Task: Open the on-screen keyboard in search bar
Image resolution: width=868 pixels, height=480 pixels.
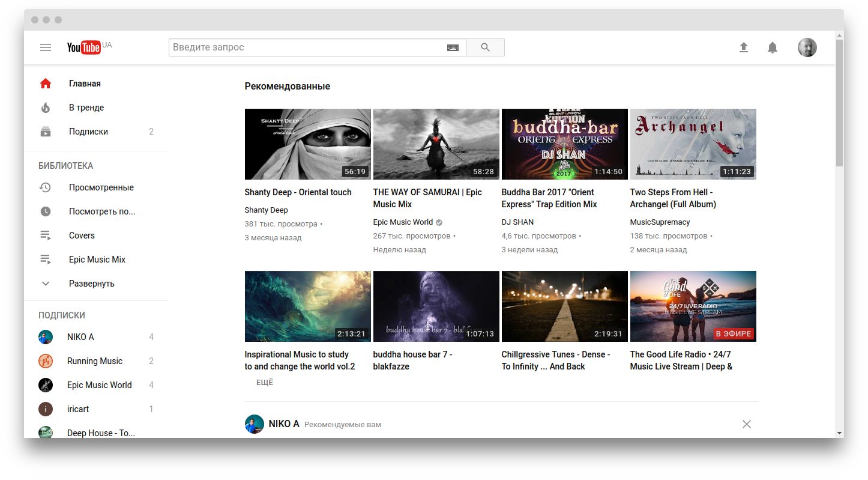Action: click(453, 47)
